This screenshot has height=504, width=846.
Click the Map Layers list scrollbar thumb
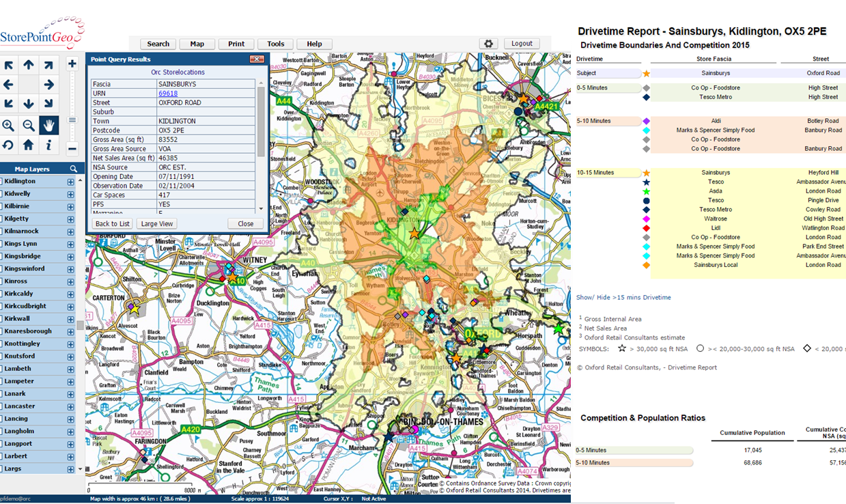(x=80, y=326)
